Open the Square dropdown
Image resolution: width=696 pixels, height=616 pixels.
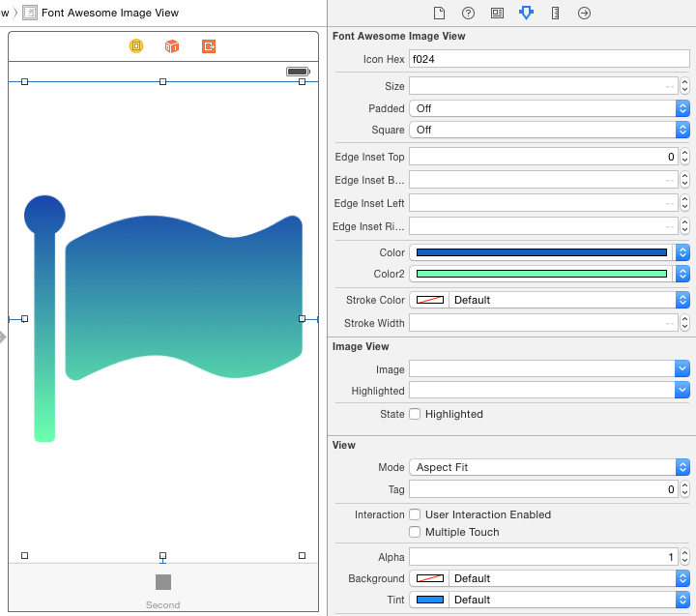pyautogui.click(x=549, y=130)
